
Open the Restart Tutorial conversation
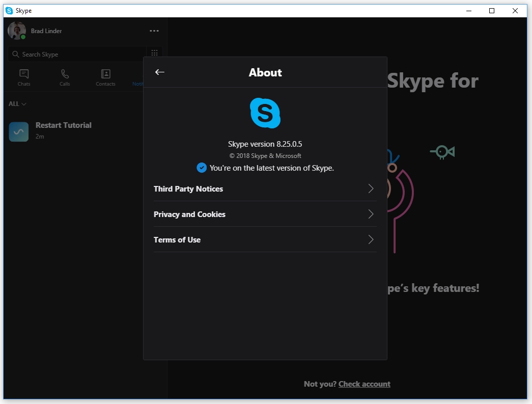pos(63,130)
